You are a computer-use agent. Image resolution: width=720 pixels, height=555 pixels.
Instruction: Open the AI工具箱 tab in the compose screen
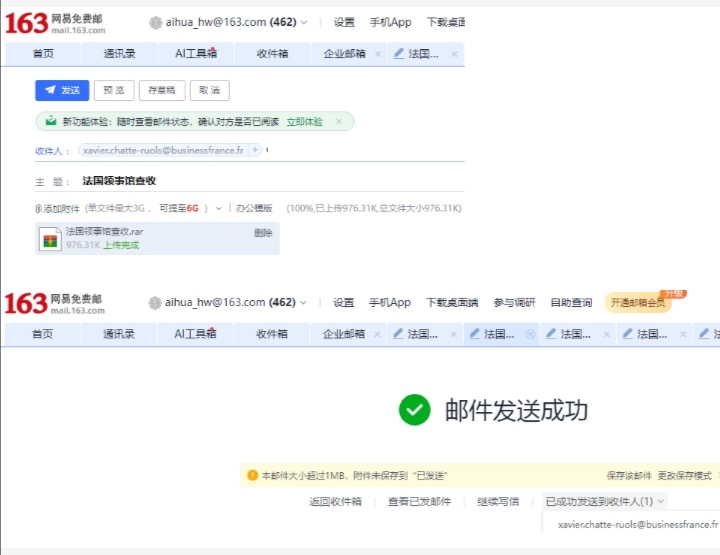click(x=196, y=54)
